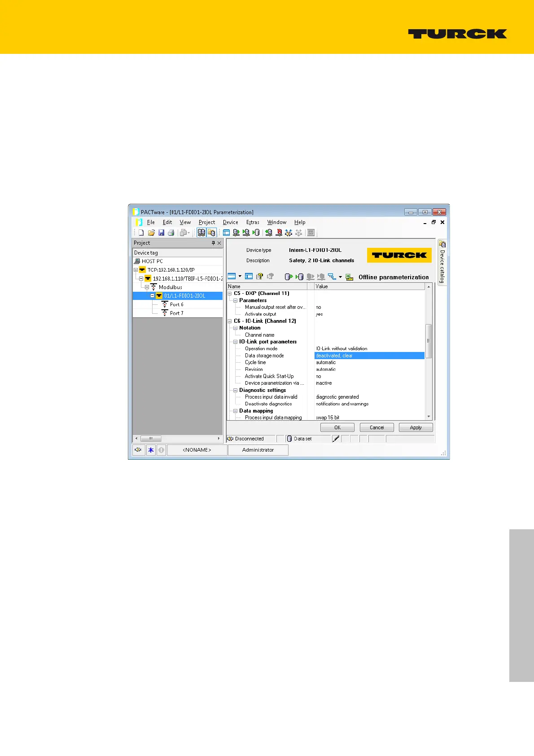Click the 'diagnostic generated' value
The image size is (534, 756).
coord(337,397)
